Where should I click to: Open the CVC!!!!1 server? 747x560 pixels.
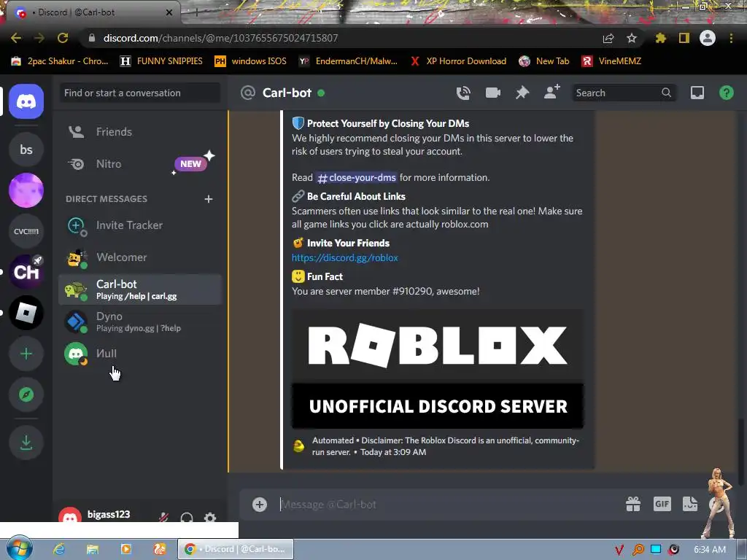tap(26, 231)
